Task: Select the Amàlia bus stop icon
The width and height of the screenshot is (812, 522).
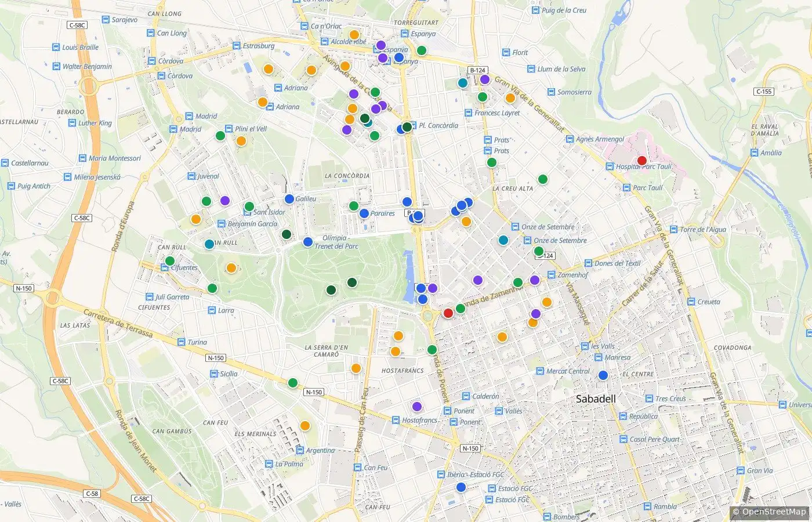Action: tap(754, 153)
